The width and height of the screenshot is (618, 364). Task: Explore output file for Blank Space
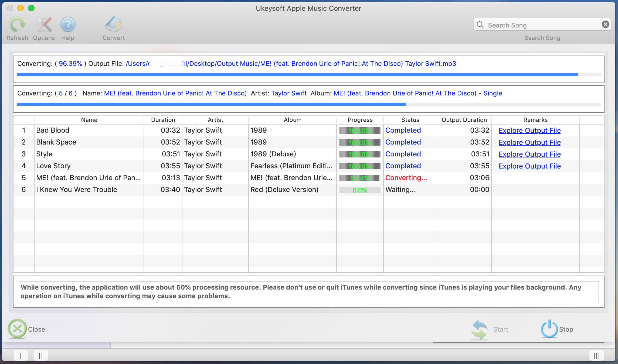(x=529, y=142)
